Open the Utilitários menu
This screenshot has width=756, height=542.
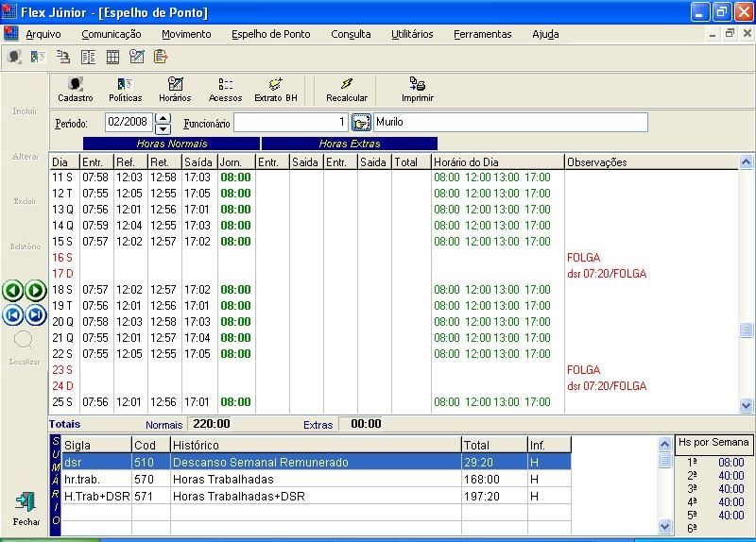click(412, 34)
